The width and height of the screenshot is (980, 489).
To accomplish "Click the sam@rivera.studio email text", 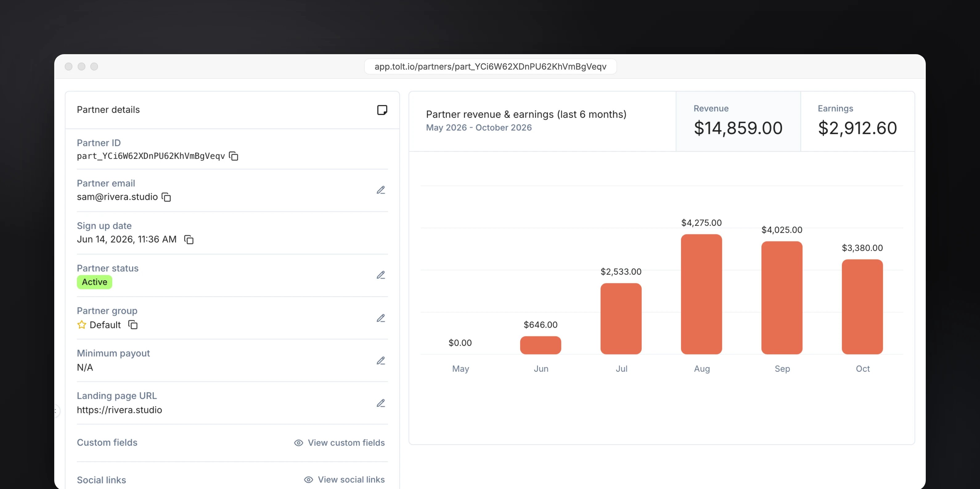I will click(117, 197).
